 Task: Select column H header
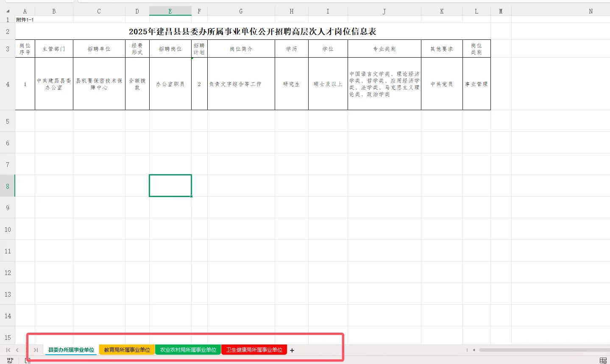tap(292, 11)
